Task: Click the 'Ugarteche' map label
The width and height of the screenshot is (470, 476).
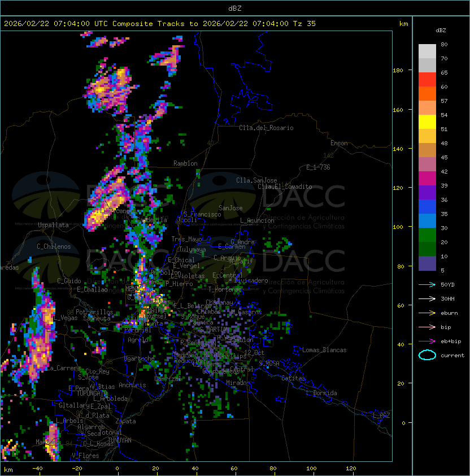Action: pos(140,358)
